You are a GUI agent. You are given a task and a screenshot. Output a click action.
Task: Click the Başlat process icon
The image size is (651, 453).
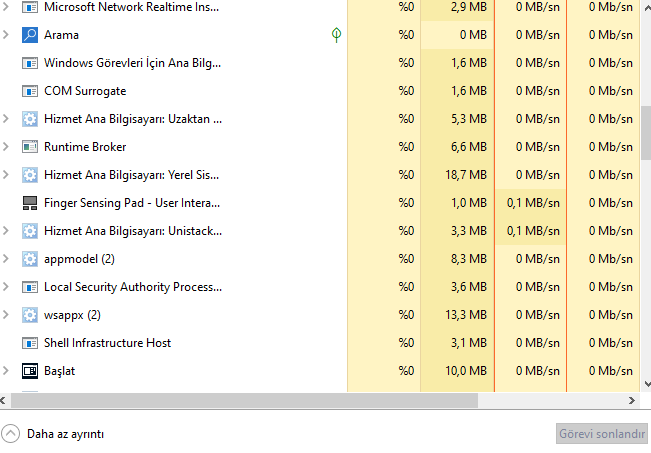tap(30, 371)
